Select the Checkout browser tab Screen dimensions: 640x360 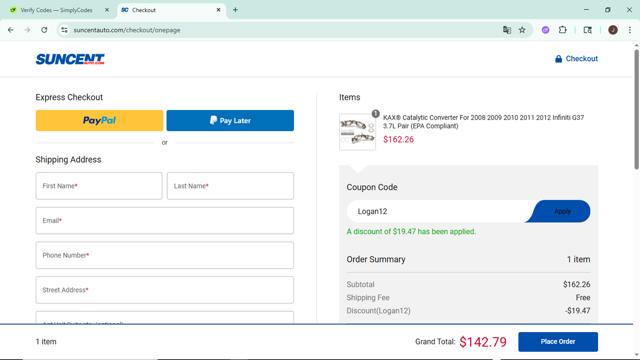[x=171, y=10]
